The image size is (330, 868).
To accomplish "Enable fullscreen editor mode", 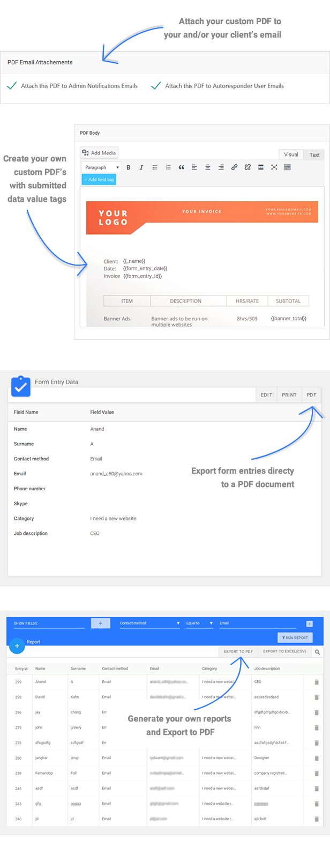I will [274, 167].
